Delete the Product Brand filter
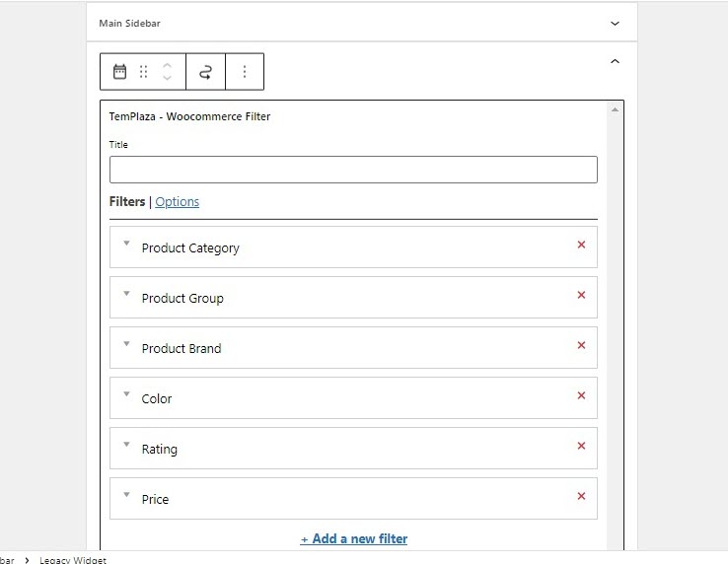The width and height of the screenshot is (728, 564). coord(581,345)
